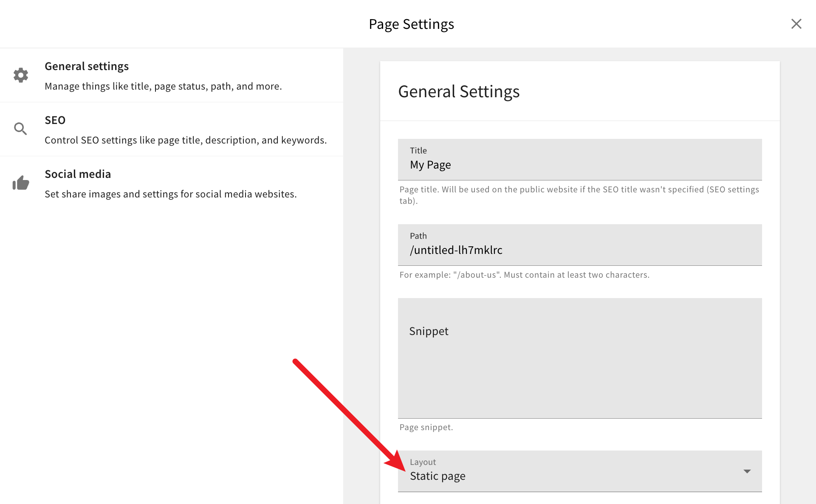Click the path helper text about-us example

tap(524, 274)
